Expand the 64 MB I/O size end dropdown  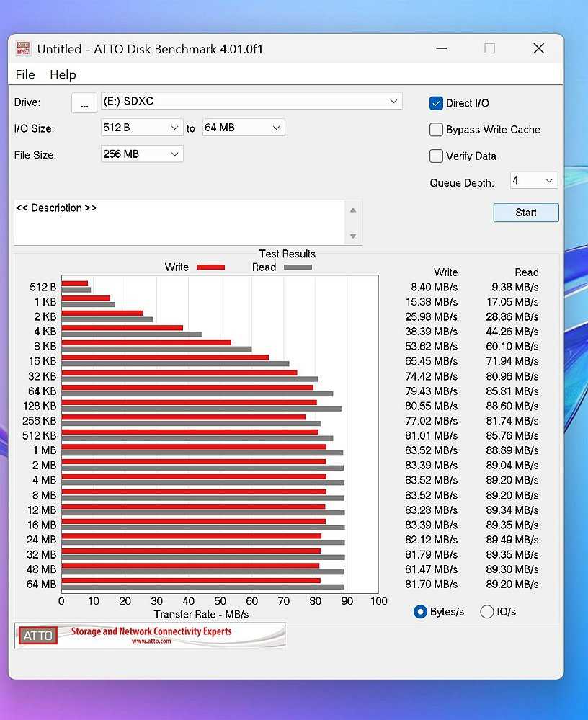[244, 128]
